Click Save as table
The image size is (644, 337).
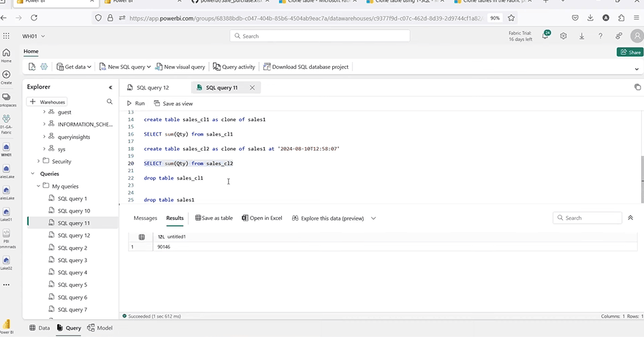click(x=214, y=219)
